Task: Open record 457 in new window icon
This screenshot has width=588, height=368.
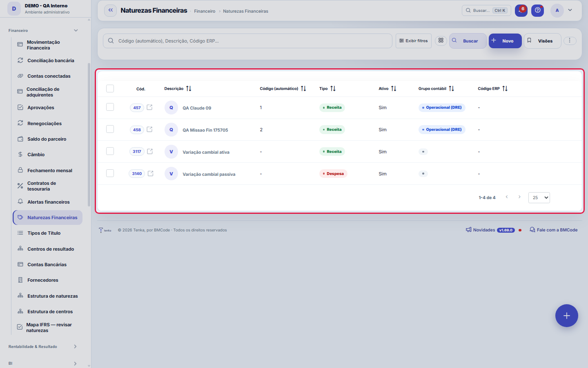Action: tap(149, 107)
